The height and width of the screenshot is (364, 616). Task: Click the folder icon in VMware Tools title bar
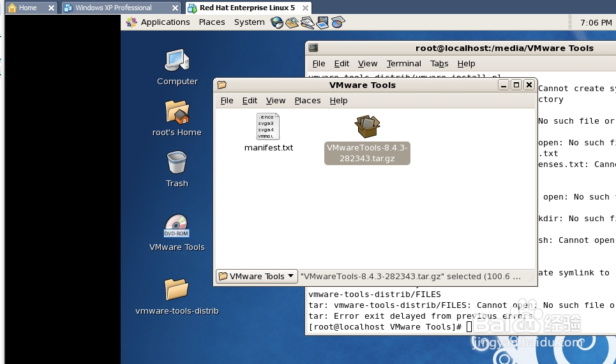[x=222, y=85]
